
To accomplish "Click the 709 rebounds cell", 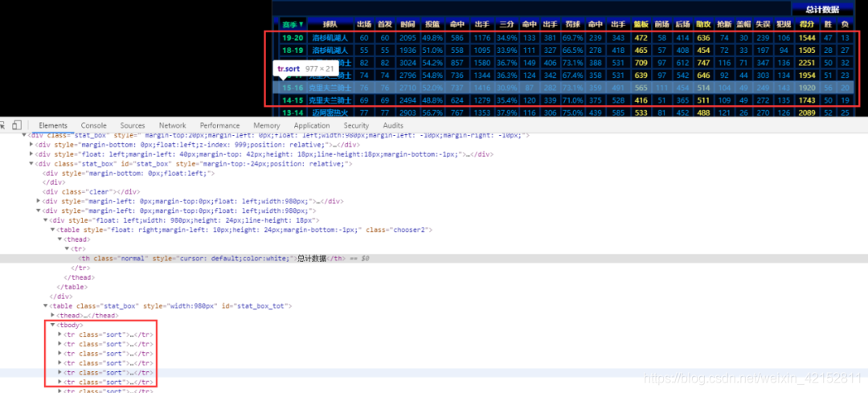I will (x=641, y=63).
